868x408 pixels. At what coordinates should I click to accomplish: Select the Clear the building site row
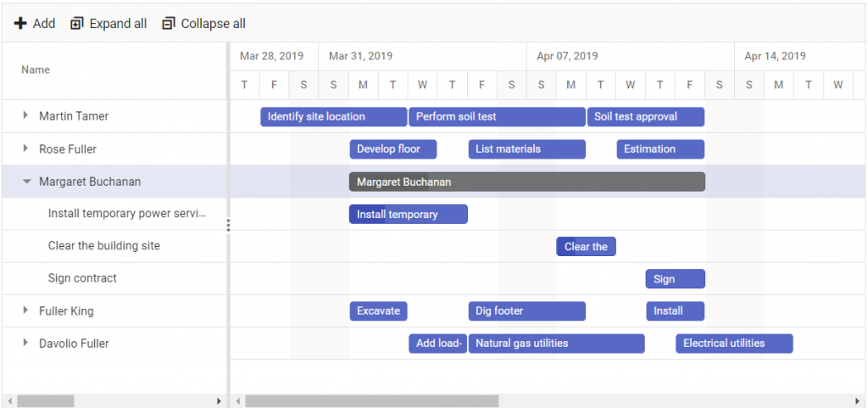point(114,246)
